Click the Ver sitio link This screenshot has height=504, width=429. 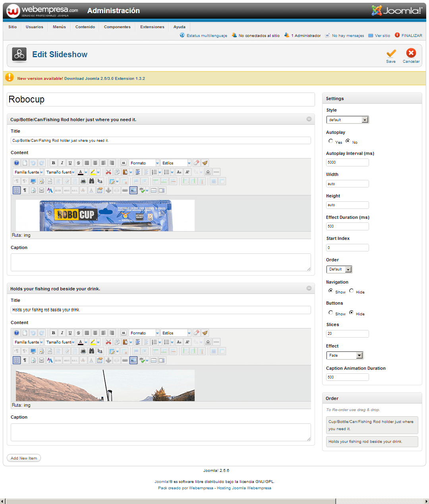tap(379, 35)
